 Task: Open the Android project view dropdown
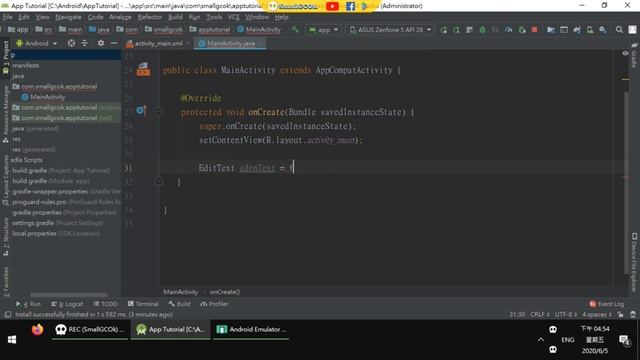click(36, 43)
